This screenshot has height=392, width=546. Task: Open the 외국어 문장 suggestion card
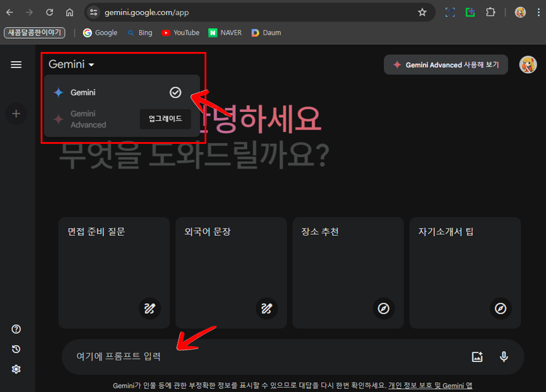231,273
